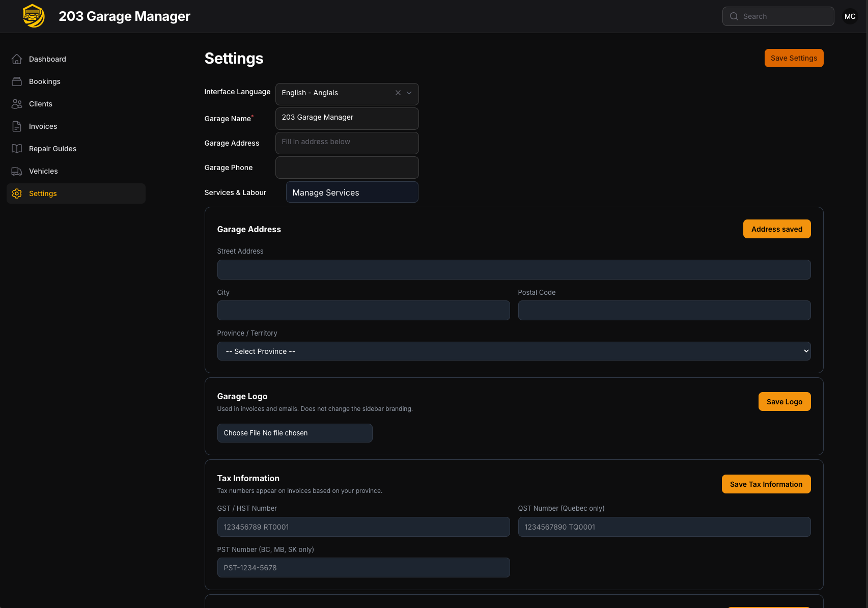Click the PST Number input

pyautogui.click(x=363, y=568)
